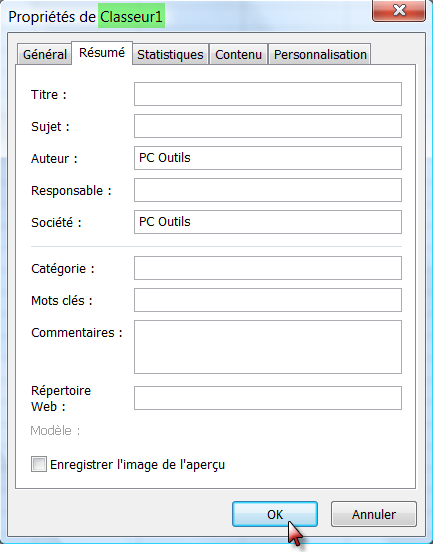Confirm the dialog with the OK button
Viewport: 433px width, 552px height.
275,514
